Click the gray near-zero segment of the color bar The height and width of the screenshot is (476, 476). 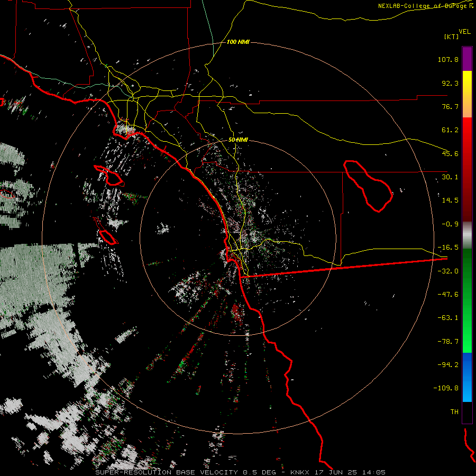tap(467, 235)
